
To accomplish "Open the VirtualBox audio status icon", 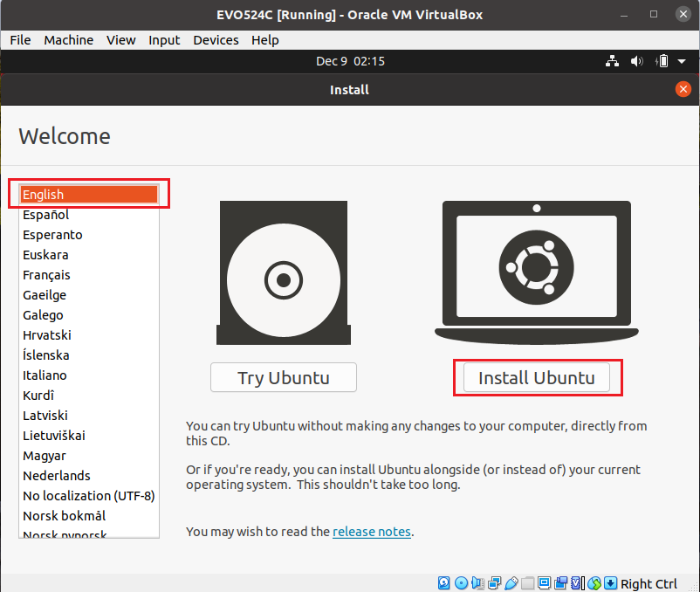I will (478, 582).
